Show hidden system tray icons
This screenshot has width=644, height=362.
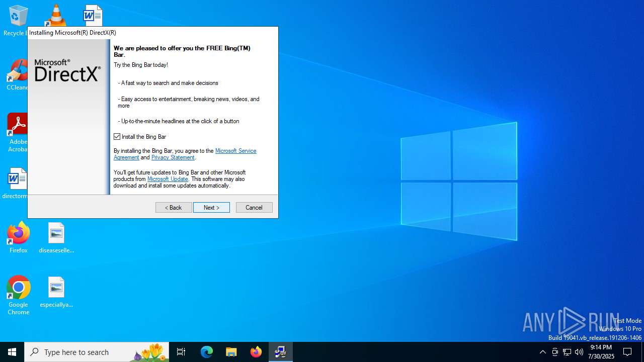click(542, 352)
